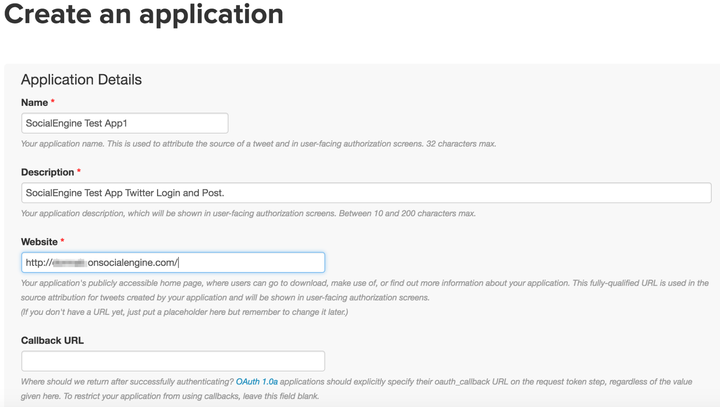The image size is (720, 407).
Task: Click the Description input field
Action: [366, 193]
